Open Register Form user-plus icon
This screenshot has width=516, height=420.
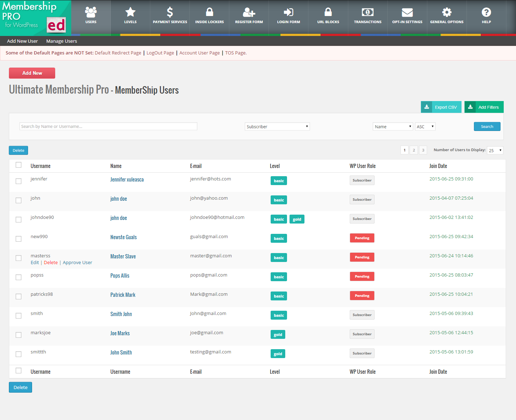pos(249,12)
